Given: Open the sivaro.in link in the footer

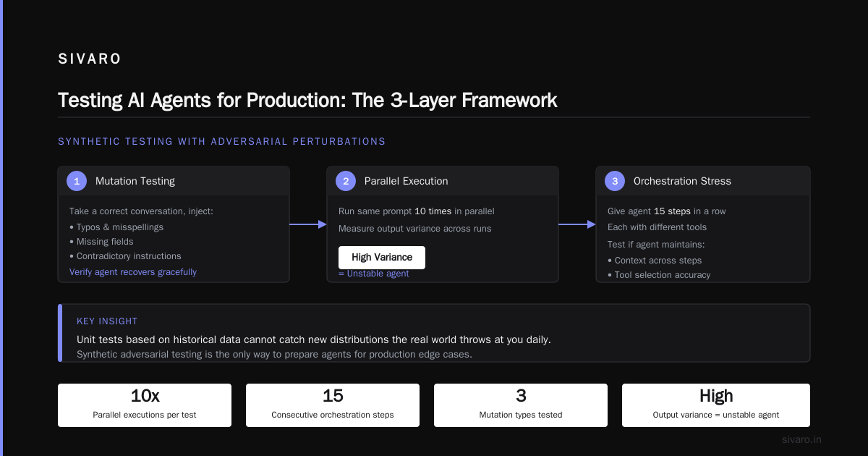Looking at the screenshot, I should (802, 439).
